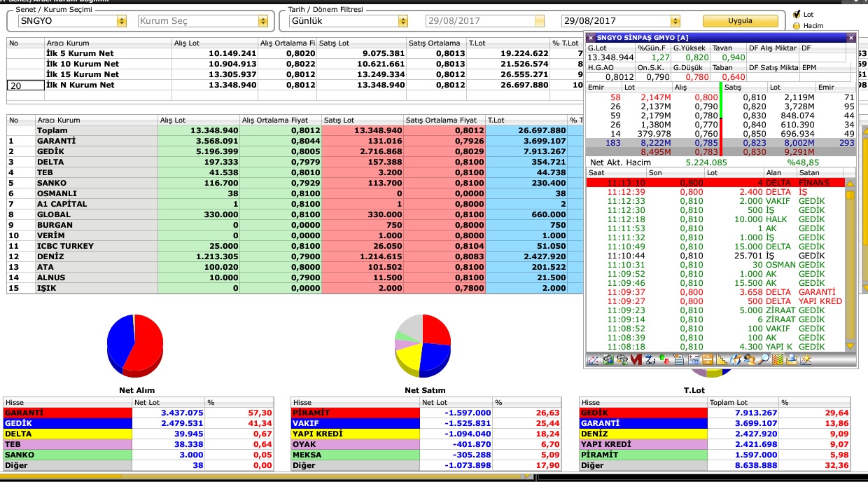This screenshot has height=482, width=868.
Task: Open the Kurum Seç dropdown
Action: pos(264,21)
